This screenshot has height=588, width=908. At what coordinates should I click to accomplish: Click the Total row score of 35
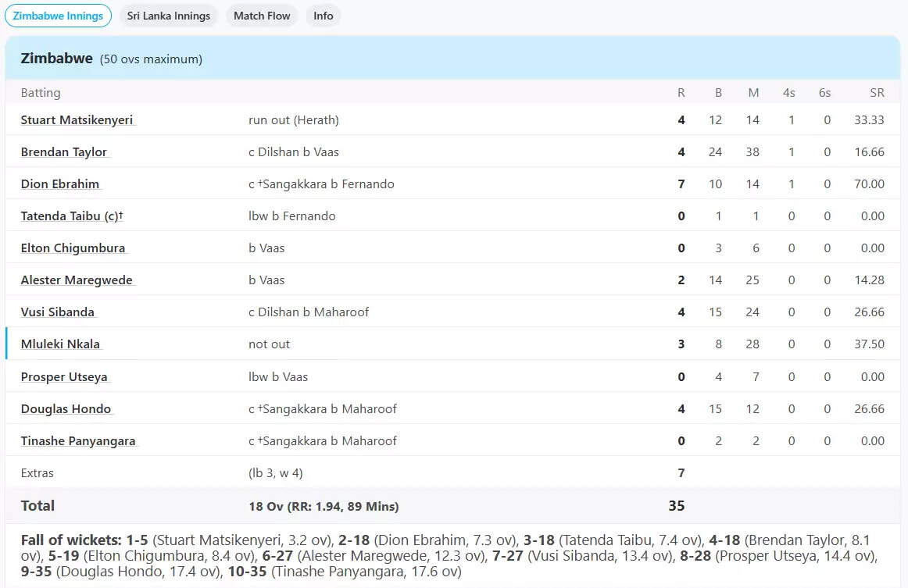[677, 506]
